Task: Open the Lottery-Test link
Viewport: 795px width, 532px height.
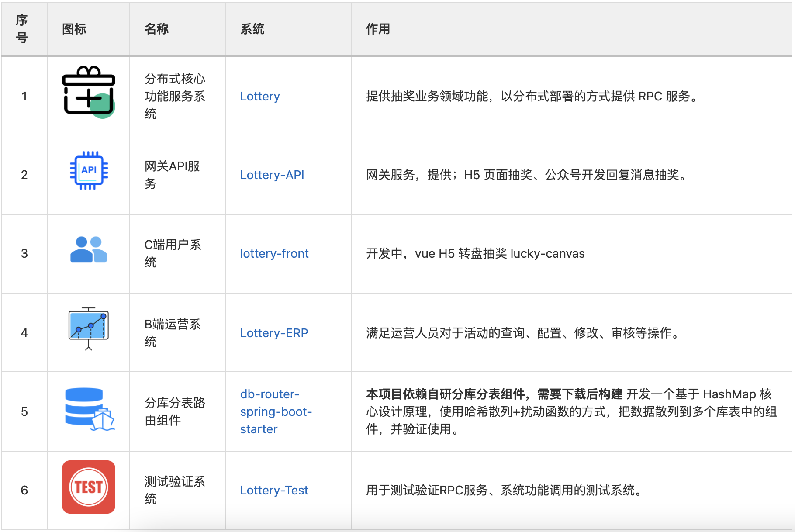Action: point(274,490)
